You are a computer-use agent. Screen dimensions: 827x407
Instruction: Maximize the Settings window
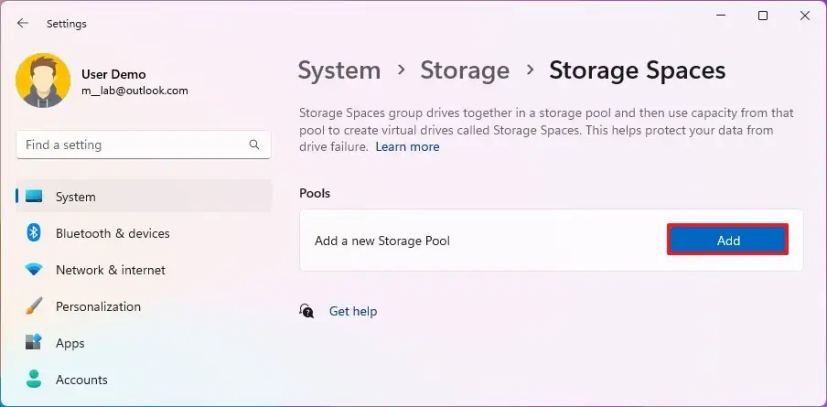[x=763, y=16]
